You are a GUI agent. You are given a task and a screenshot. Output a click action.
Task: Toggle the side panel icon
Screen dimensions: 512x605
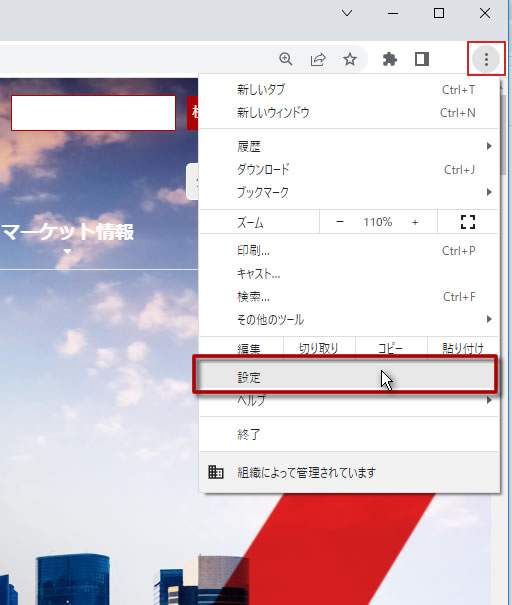click(x=422, y=59)
